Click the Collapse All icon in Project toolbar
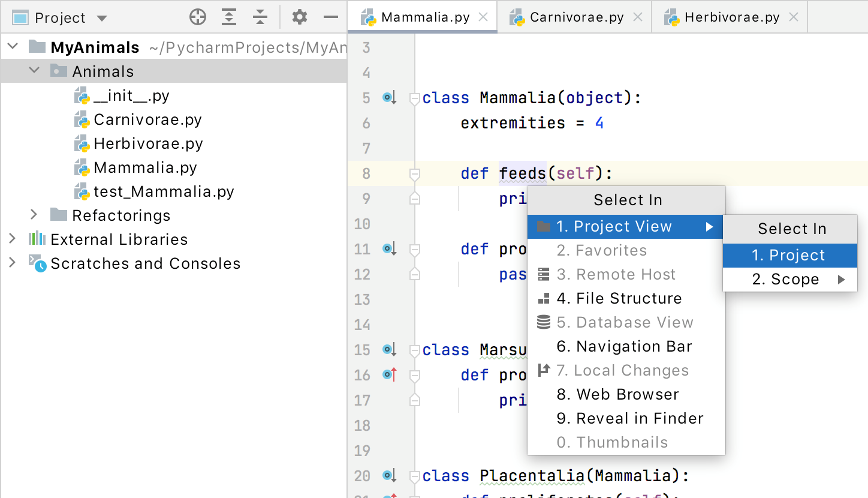Screen dimensions: 868x498 tap(260, 17)
